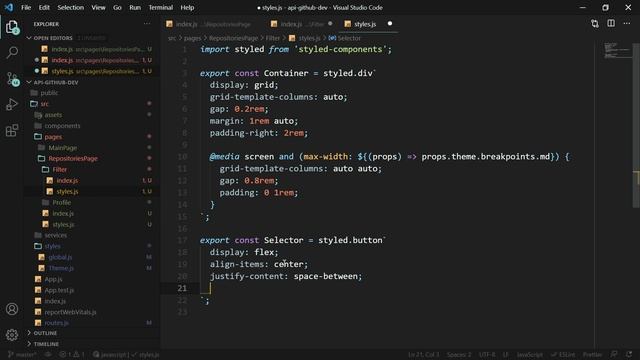Click the code minimap preview

[618, 50]
